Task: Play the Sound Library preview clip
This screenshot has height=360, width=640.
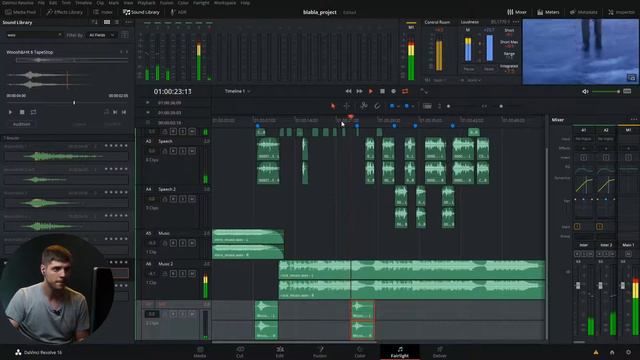Action: (x=11, y=112)
